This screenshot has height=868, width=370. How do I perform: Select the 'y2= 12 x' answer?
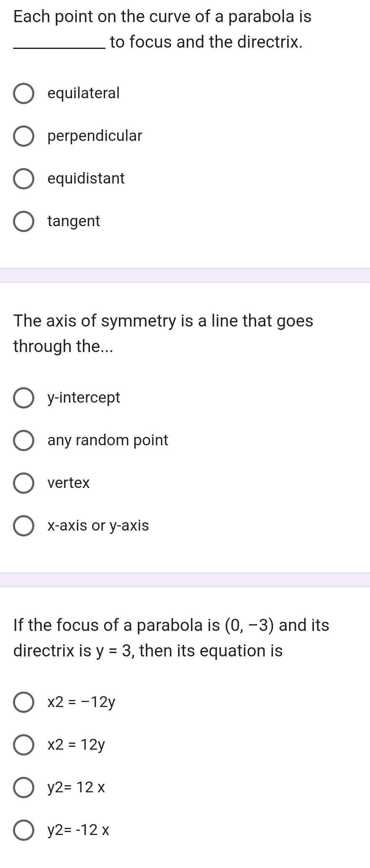23,787
